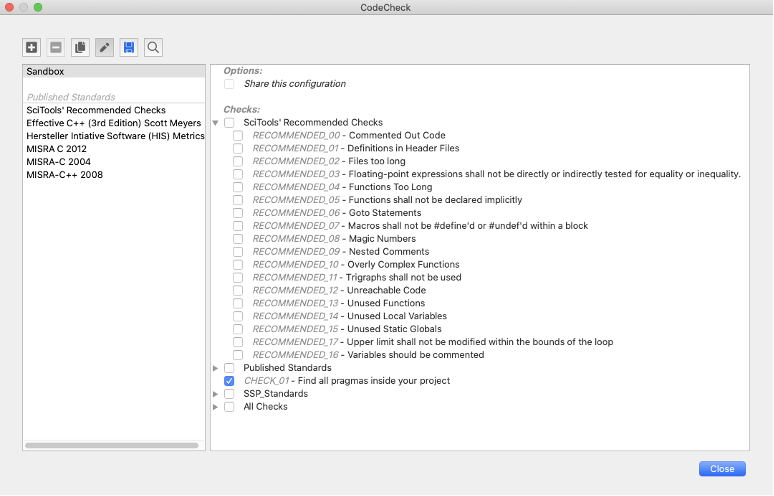774x496 pixels.
Task: Add a new configuration with plus icon
Action: [x=32, y=47]
